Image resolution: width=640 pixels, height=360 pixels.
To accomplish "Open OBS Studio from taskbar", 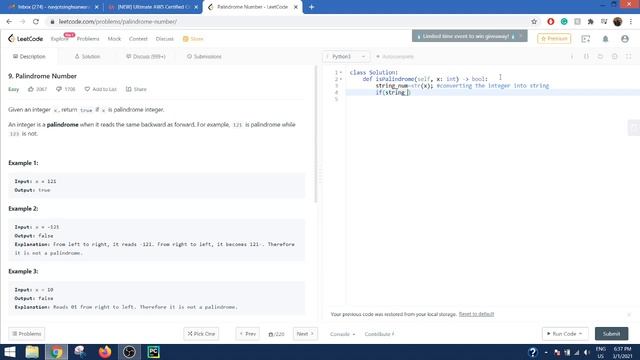I will (129, 352).
